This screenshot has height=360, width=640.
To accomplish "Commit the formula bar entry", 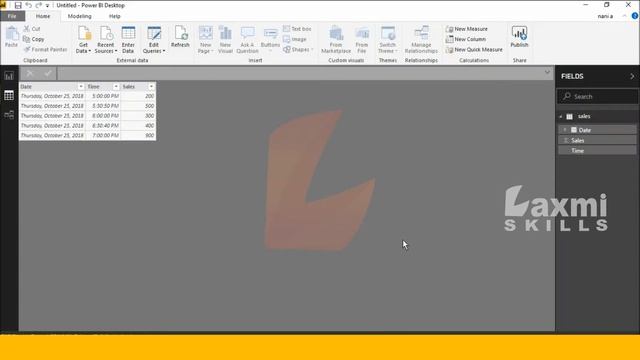I will pos(48,73).
